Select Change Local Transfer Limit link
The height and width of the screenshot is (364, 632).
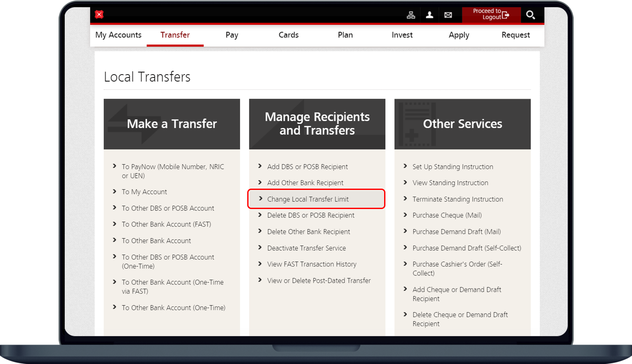pos(308,199)
